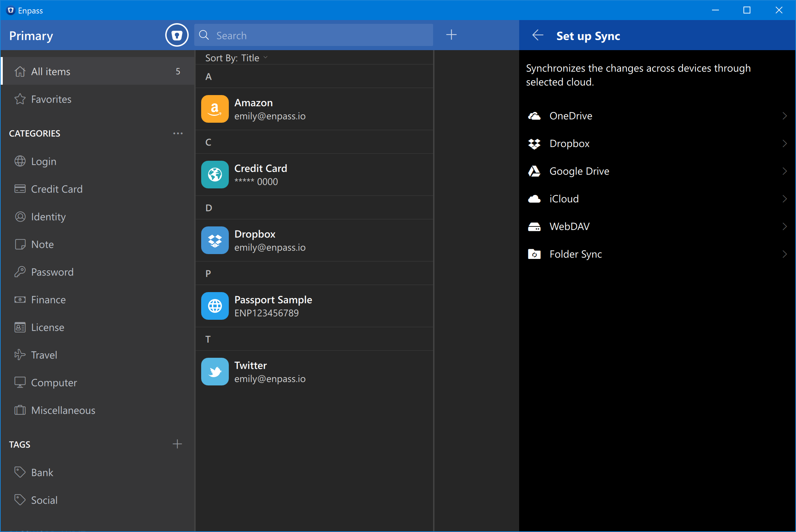Choose iCloud as sync cloud

[x=657, y=199]
